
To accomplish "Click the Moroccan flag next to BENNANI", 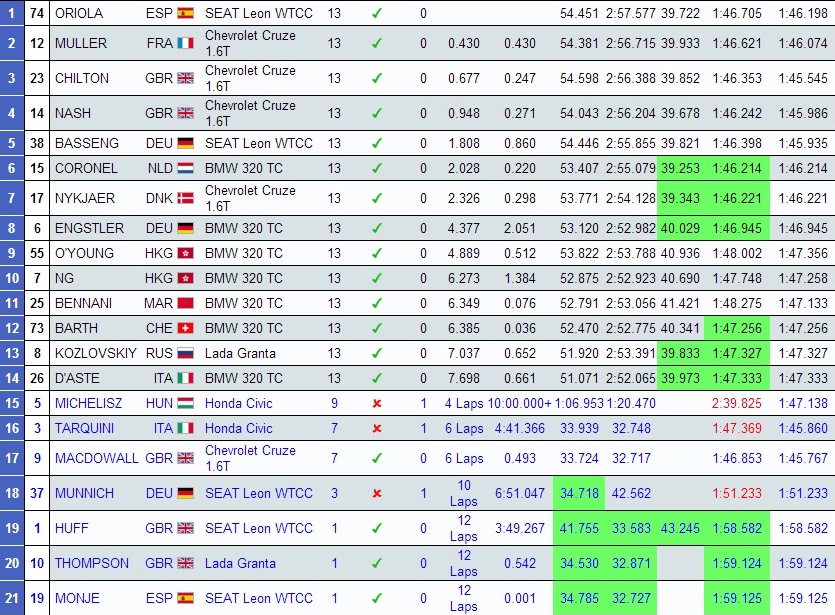I will (x=185, y=303).
